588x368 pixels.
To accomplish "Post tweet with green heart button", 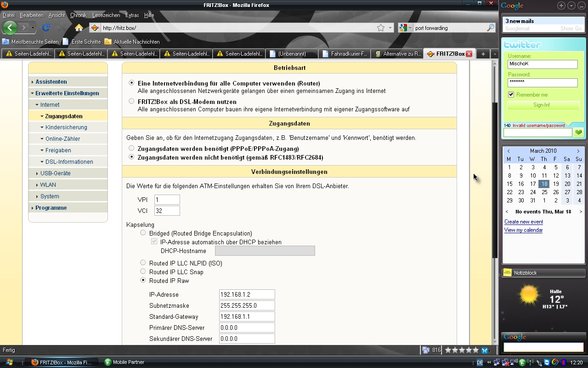I will coord(578,132).
